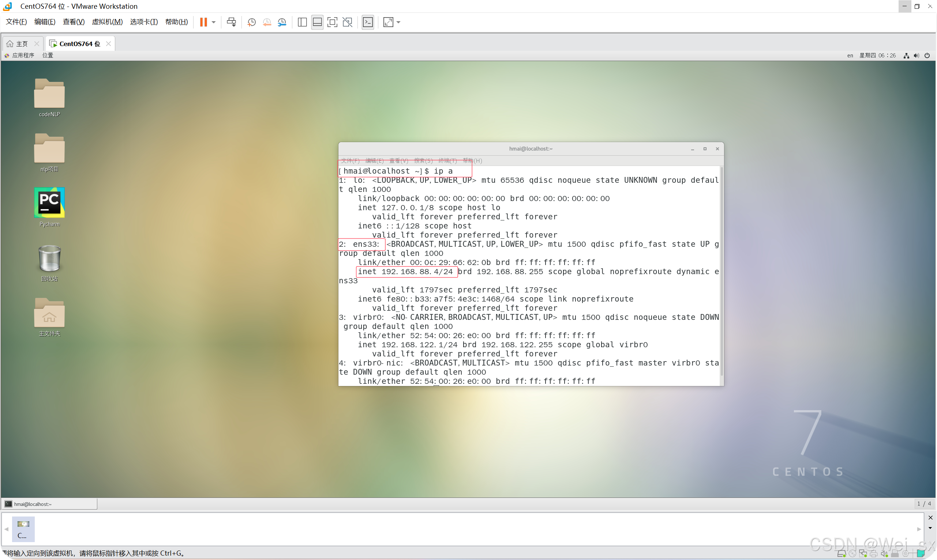Send Ctrl+Alt+Del to the VM

coord(231,22)
